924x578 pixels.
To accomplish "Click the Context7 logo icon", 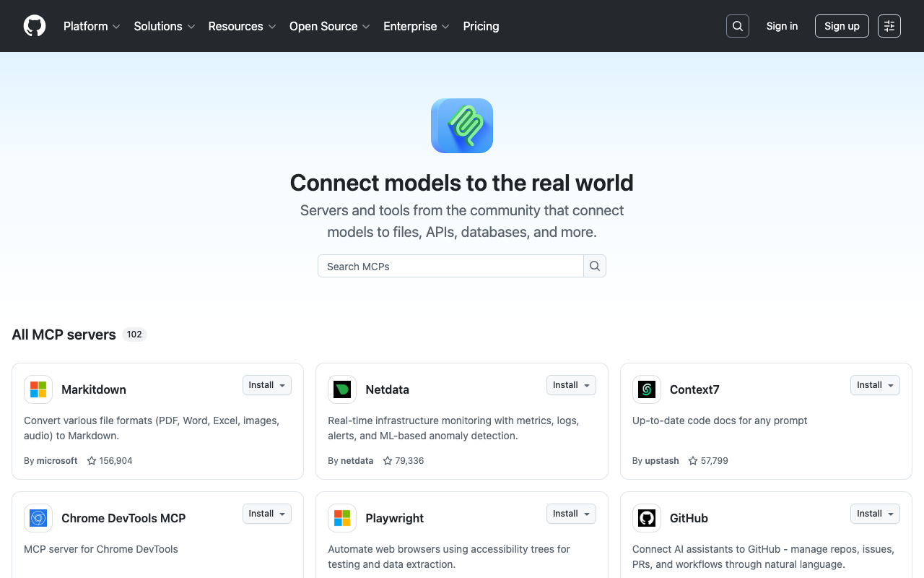I will click(647, 389).
